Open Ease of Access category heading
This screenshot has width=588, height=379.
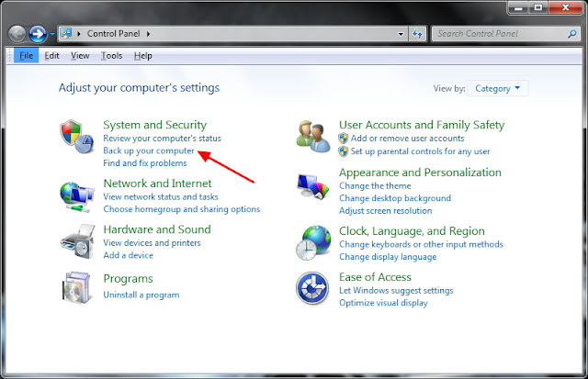point(375,277)
